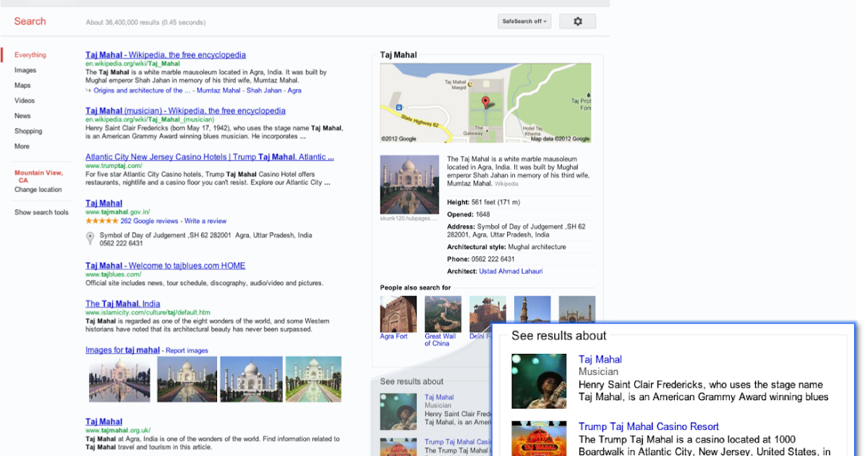Open the settings gear button
The image size is (868, 456).
click(x=577, y=22)
